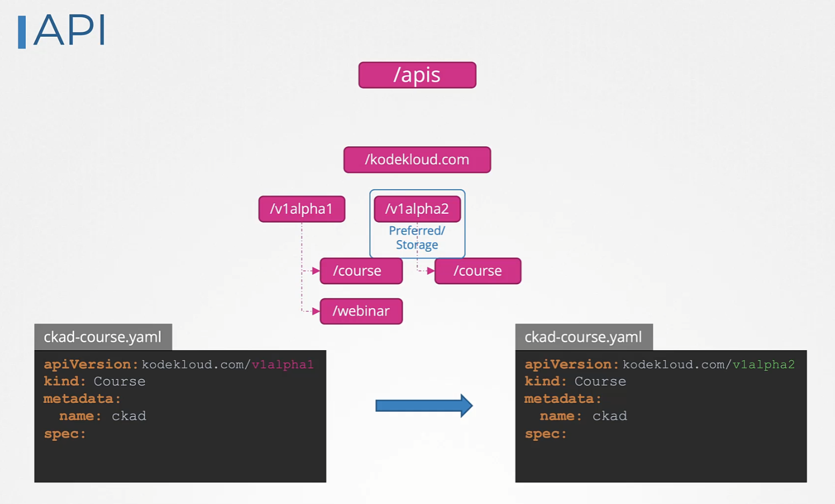Click the blue right-pointing arrow between YAML files
Screen dimensions: 835x504
click(424, 406)
